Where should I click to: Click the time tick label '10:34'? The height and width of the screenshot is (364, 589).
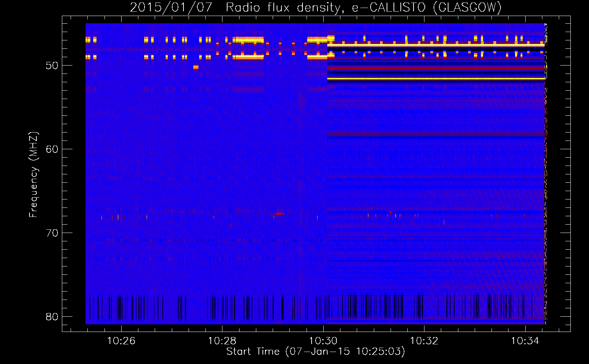pyautogui.click(x=525, y=341)
